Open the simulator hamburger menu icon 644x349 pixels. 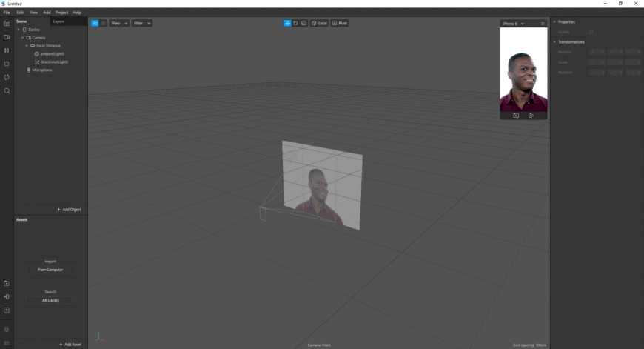pyautogui.click(x=543, y=24)
